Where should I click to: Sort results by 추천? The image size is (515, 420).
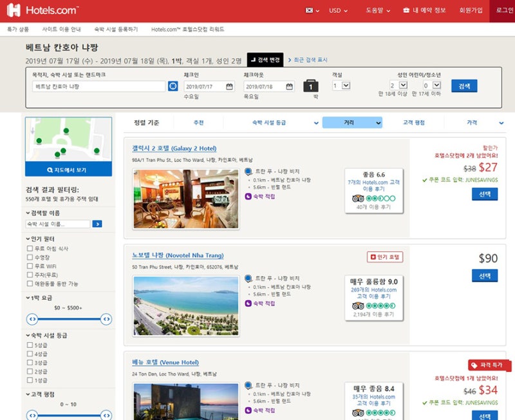(x=198, y=123)
